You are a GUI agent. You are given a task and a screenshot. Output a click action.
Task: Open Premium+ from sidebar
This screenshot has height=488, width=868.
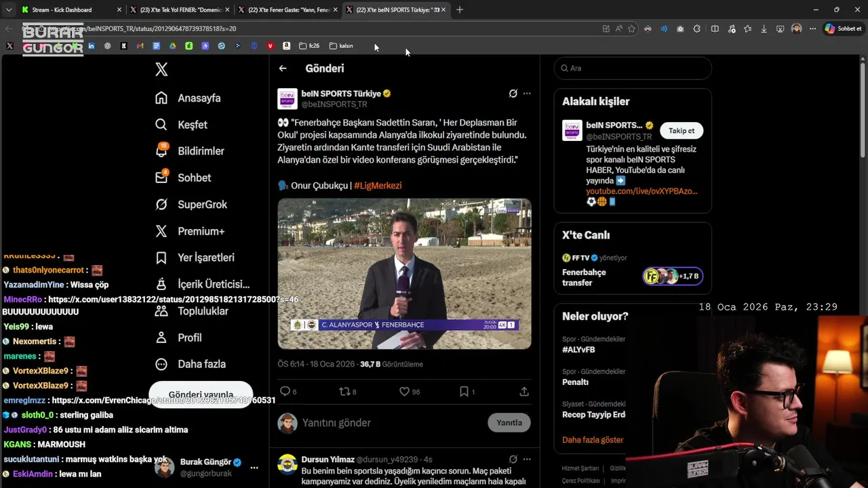point(189,231)
